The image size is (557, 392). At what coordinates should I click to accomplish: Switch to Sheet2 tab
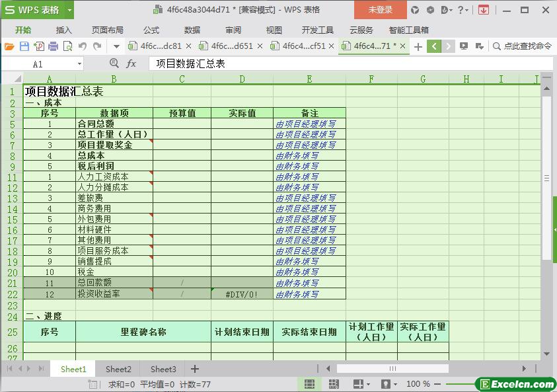(x=118, y=369)
